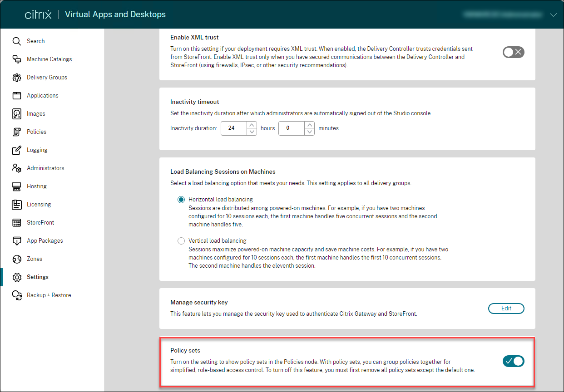Viewport: 564px width, 392px height.
Task: Click the Hosting sidebar icon
Action: (x=17, y=186)
